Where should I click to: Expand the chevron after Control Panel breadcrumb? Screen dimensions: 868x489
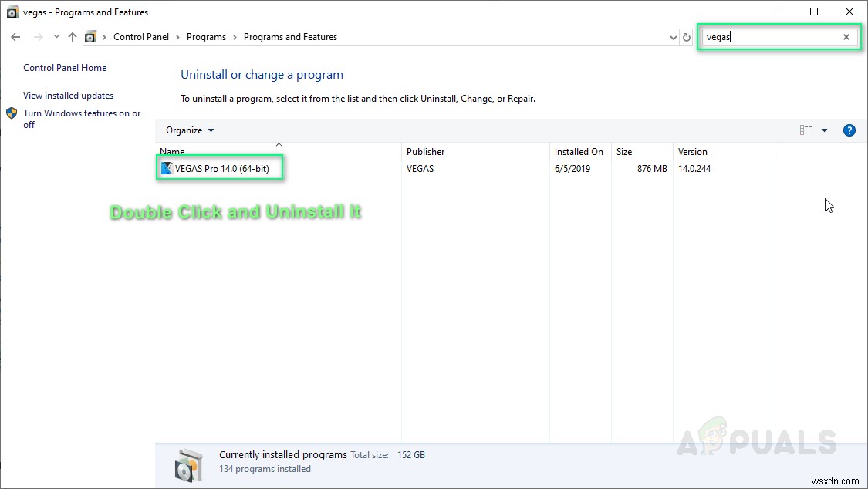click(x=177, y=37)
